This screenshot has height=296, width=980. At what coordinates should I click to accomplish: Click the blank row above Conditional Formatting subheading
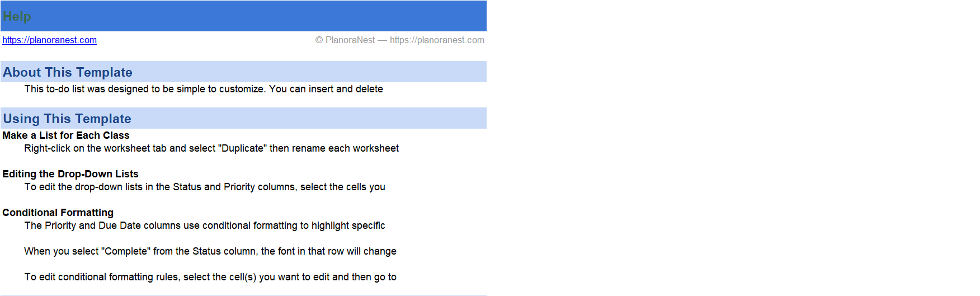coord(243,200)
